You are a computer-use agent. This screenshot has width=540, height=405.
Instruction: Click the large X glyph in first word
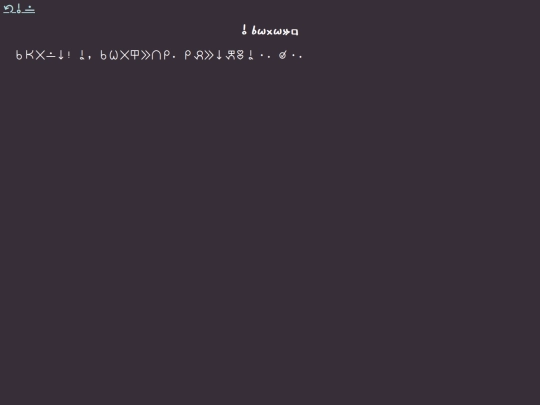click(40, 55)
